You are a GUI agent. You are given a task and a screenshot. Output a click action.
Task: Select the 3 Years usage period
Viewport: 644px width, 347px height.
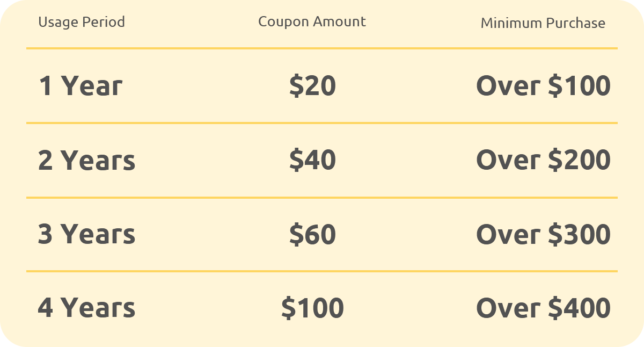(x=87, y=234)
